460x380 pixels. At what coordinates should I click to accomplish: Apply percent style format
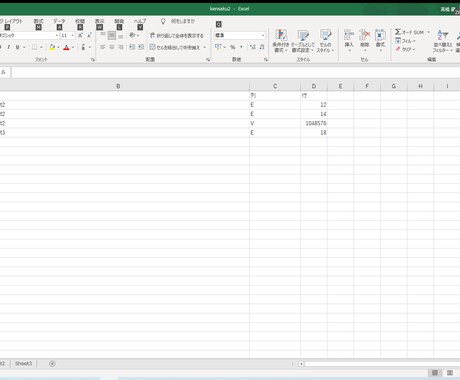(233, 47)
